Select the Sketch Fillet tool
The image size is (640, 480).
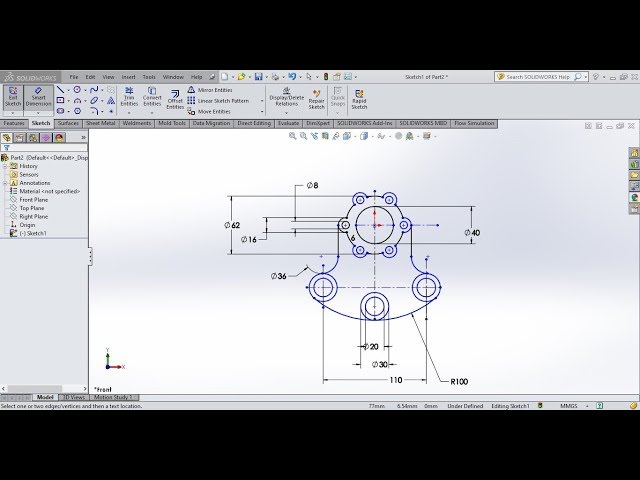pos(94,111)
